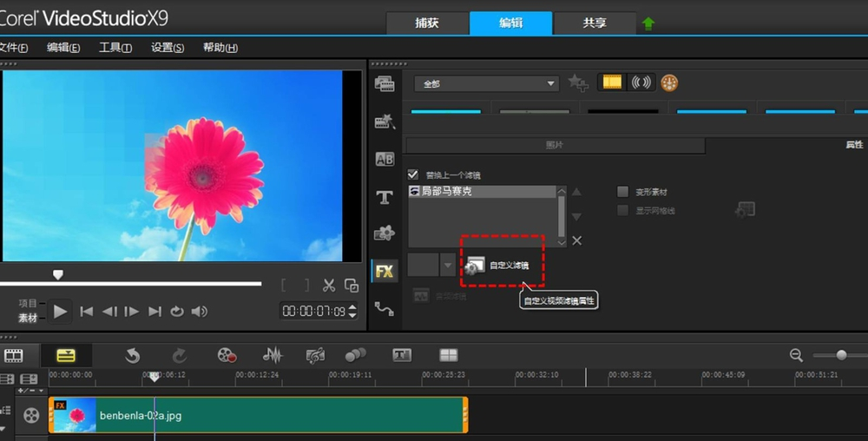
Task: Enable the 变形素材 checkbox
Action: (x=622, y=192)
